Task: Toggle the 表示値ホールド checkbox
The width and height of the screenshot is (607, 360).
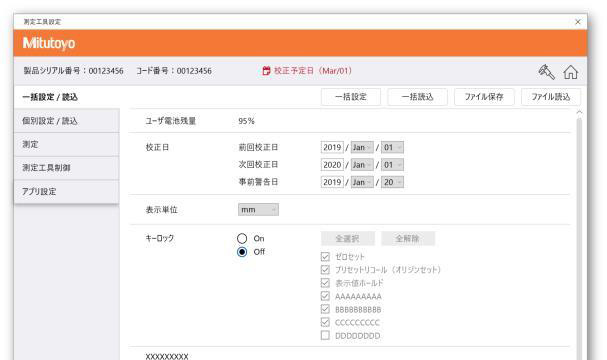Action: [325, 283]
